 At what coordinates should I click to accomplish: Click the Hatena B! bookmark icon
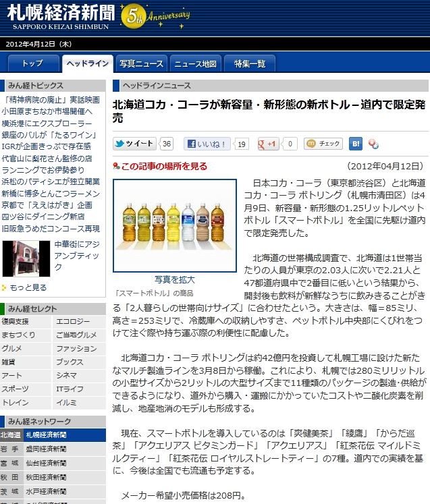[356, 144]
